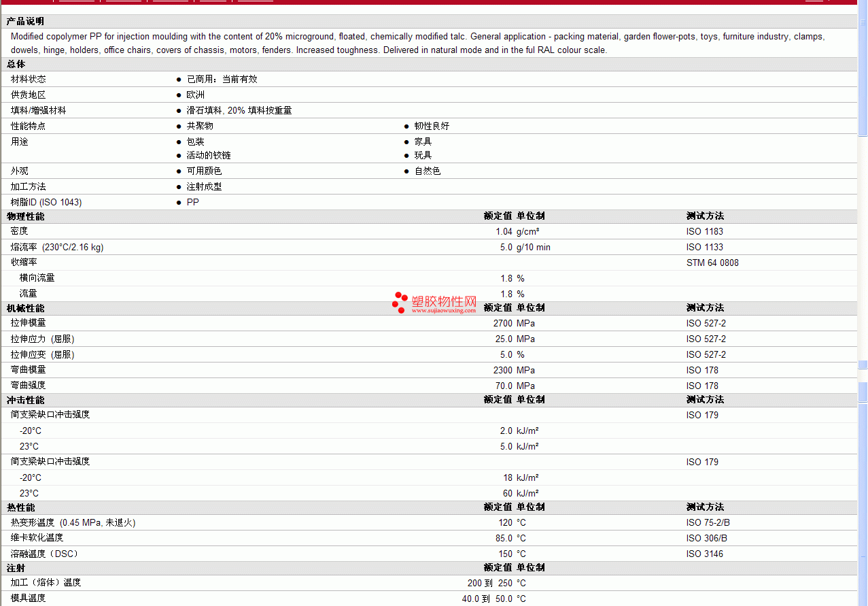Click the 物理性能 section header

[x=25, y=216]
